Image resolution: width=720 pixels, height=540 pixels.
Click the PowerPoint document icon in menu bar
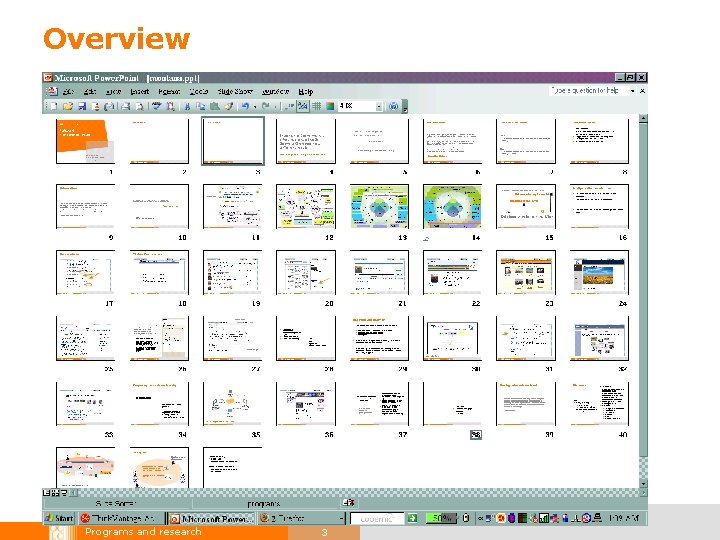(52, 91)
